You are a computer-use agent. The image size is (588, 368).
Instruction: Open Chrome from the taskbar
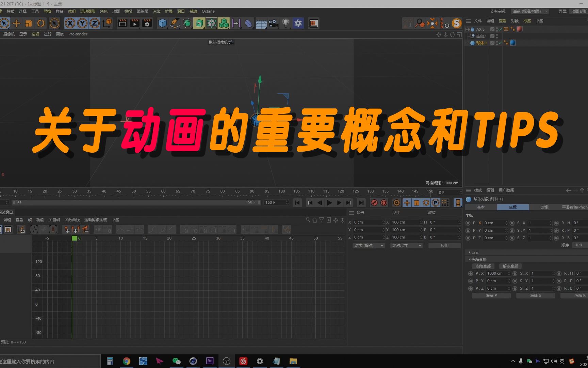[x=127, y=361]
